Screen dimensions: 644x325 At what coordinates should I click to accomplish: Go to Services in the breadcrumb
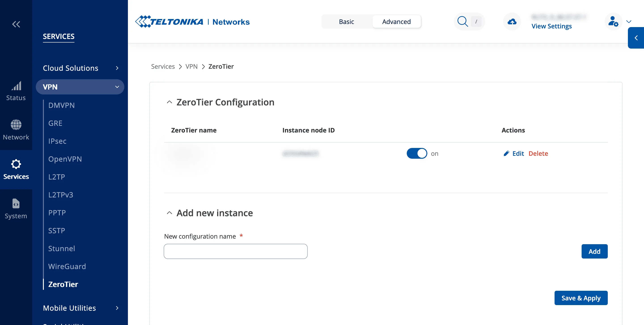coord(163,66)
